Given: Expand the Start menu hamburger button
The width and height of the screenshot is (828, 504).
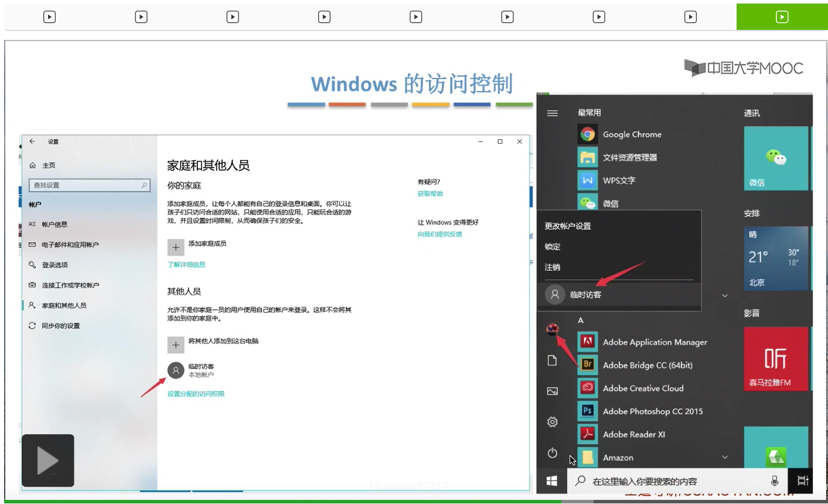Looking at the screenshot, I should click(x=552, y=113).
